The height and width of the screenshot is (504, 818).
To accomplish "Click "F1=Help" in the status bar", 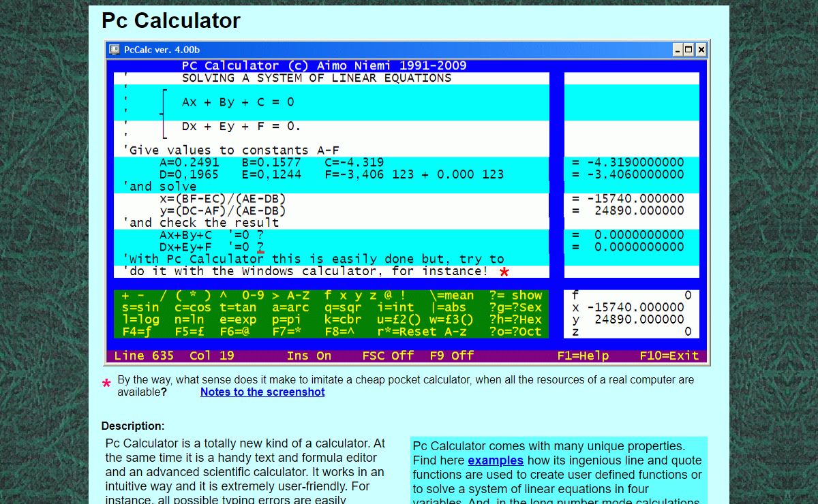I will (x=583, y=356).
